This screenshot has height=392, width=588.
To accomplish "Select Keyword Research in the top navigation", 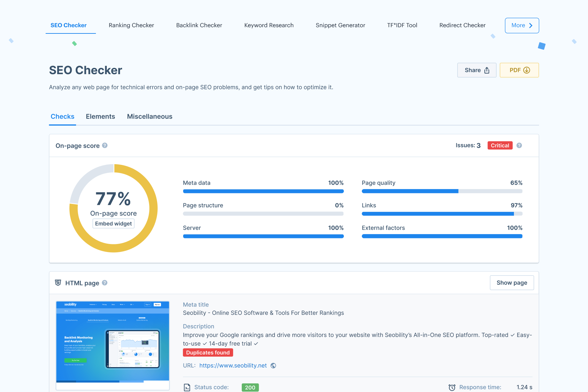I will coord(269,25).
